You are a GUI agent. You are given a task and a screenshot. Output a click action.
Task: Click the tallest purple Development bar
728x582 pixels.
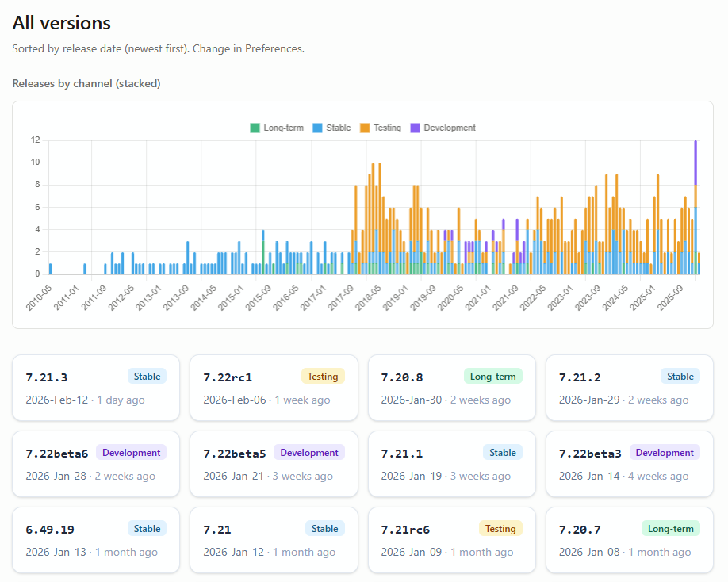click(695, 163)
